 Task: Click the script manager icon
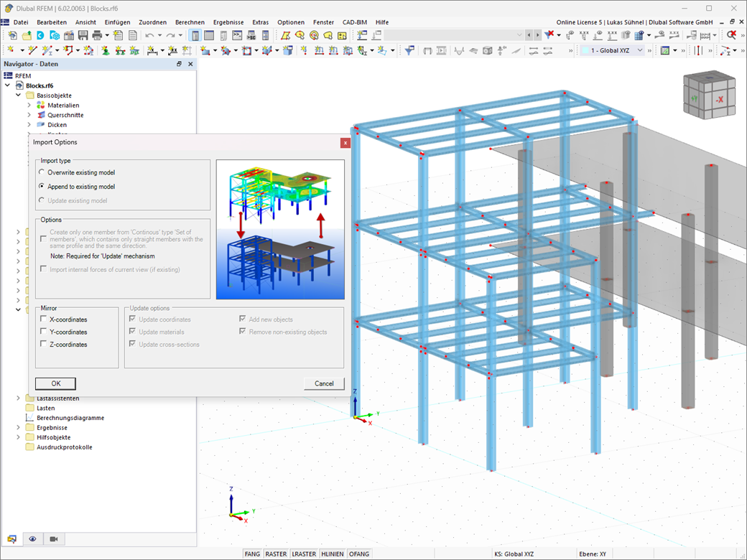(251, 35)
